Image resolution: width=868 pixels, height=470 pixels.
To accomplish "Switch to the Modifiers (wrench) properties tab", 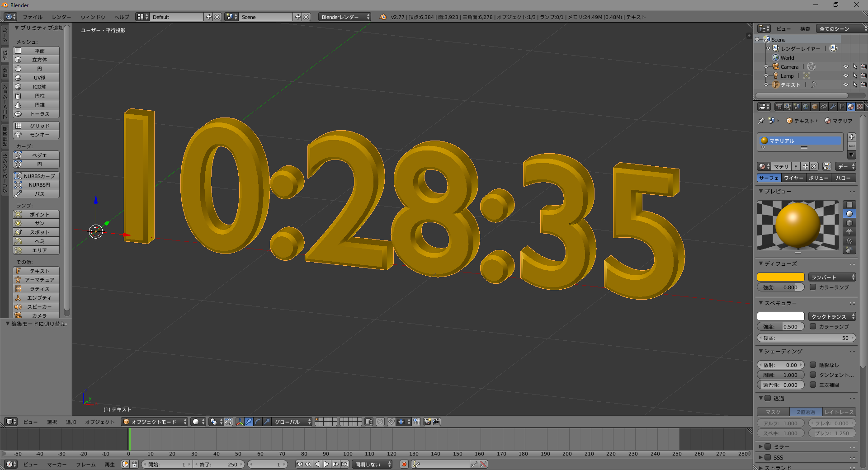I will [832, 107].
